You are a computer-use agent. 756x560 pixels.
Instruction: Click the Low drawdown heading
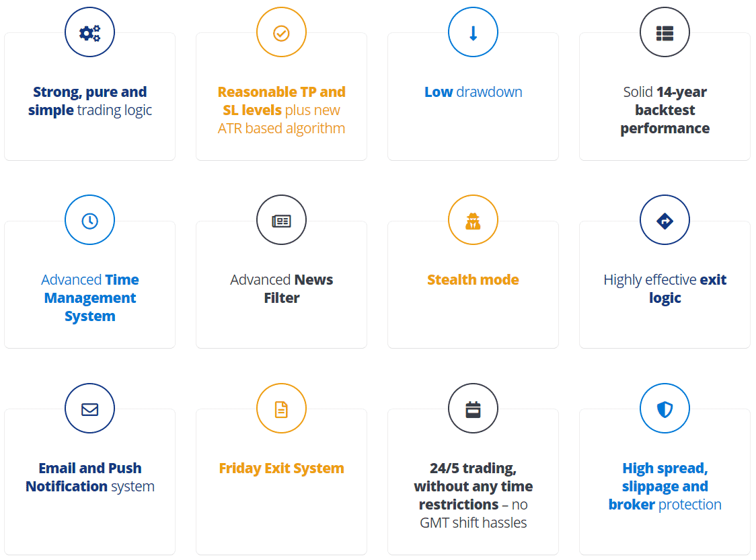click(473, 92)
